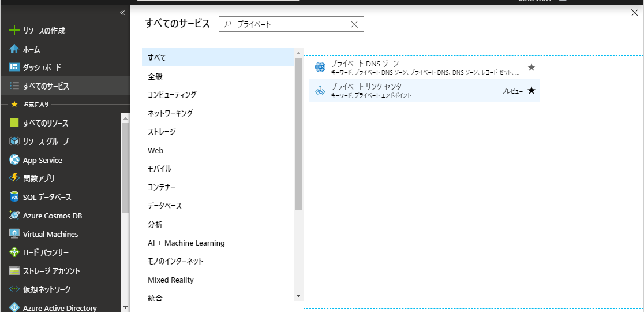
Task: Open プライベート DNS ゾーン service result
Action: [x=424, y=67]
